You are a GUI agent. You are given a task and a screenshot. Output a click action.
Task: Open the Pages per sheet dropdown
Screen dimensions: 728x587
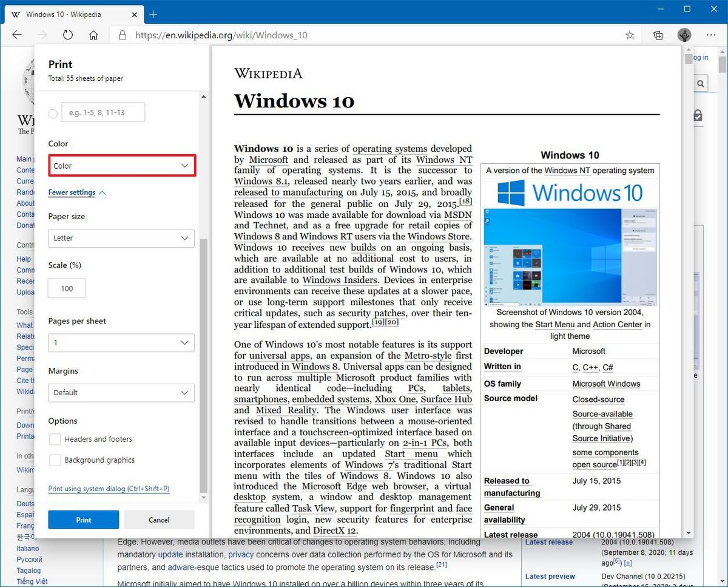click(x=121, y=342)
